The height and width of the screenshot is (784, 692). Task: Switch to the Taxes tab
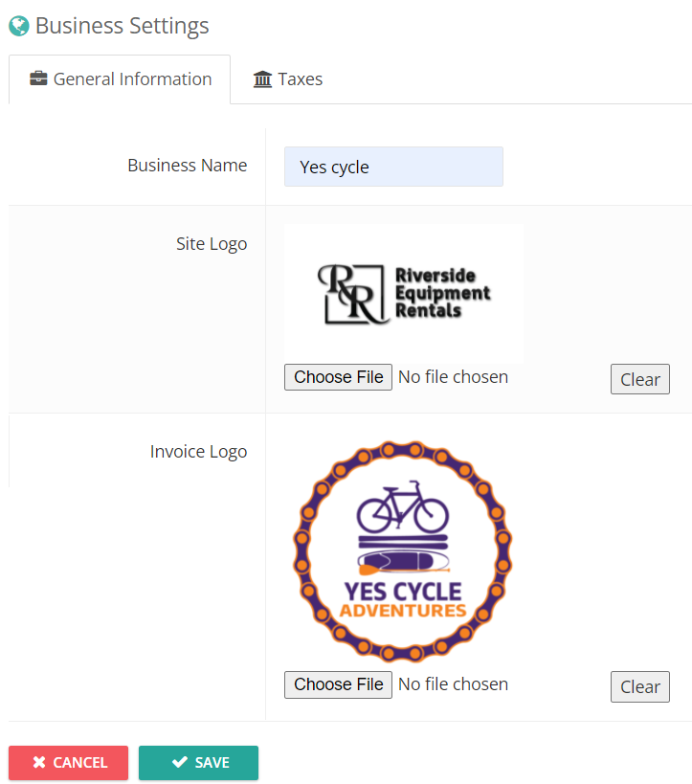[x=287, y=79]
